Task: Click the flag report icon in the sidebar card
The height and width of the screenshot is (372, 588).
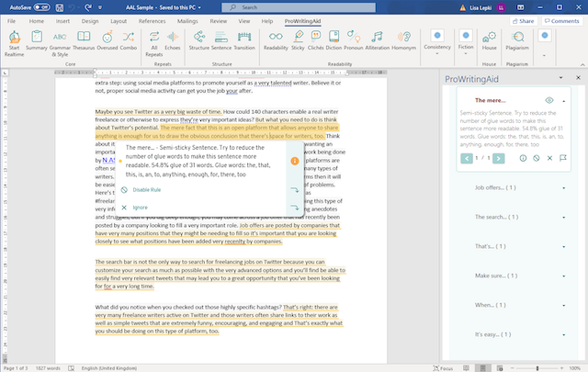Action: 563,158
